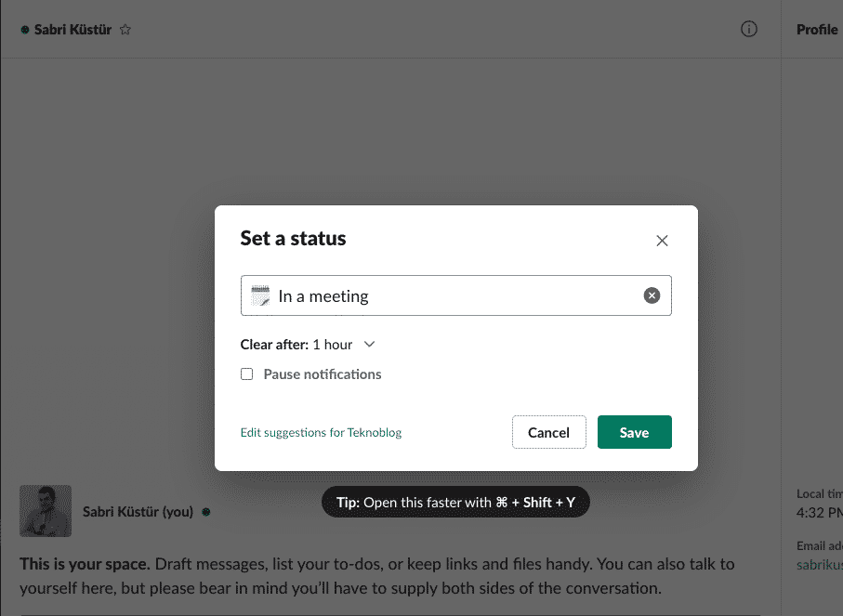Open "Edit suggestions for Teknoblog" link
This screenshot has width=843, height=616.
tap(321, 433)
